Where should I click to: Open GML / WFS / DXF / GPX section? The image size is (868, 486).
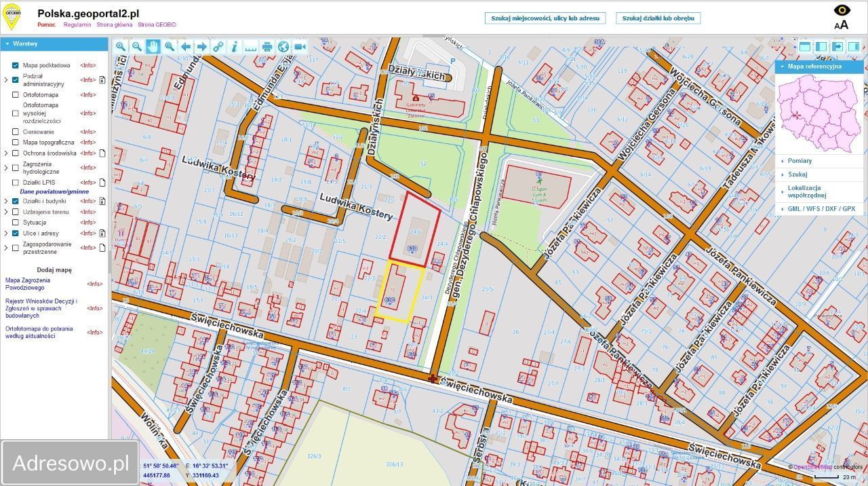point(821,209)
